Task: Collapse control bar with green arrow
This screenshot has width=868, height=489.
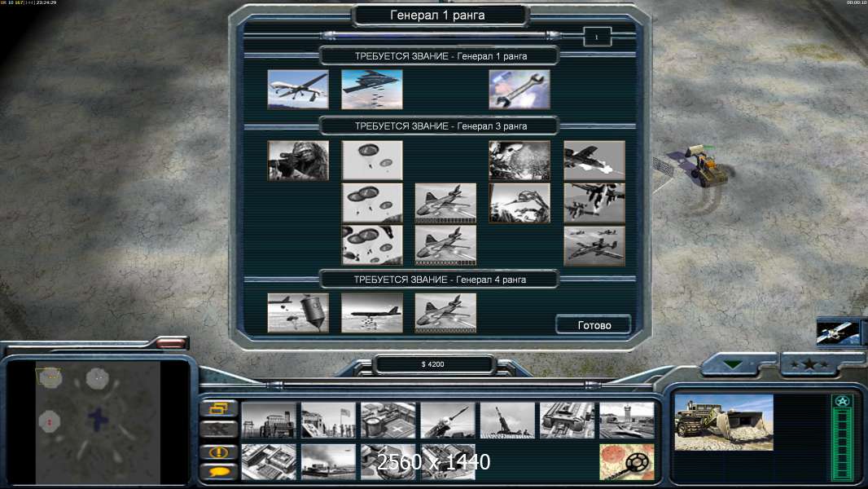Action: tap(734, 365)
